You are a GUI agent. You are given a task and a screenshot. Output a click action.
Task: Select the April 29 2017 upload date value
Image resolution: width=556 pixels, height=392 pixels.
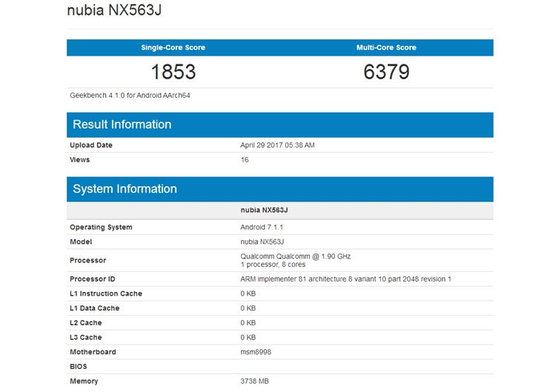[277, 145]
